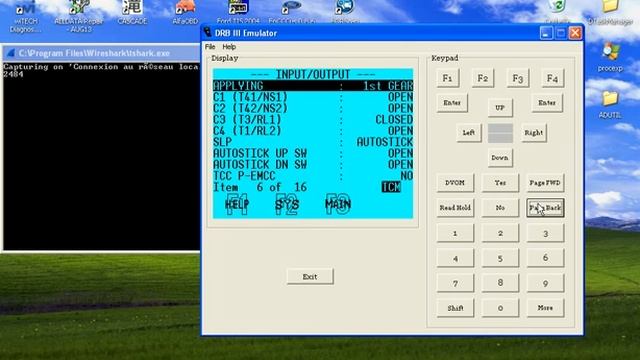The image size is (640, 360).
Task: Tap keypad digit 0
Action: point(500,308)
